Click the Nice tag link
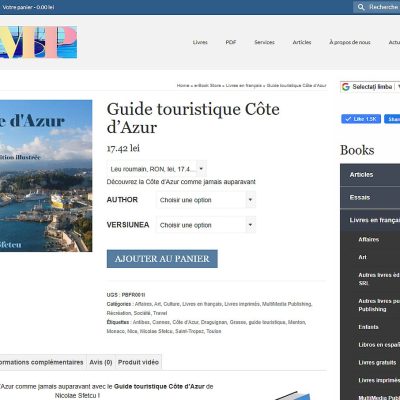 132,331
